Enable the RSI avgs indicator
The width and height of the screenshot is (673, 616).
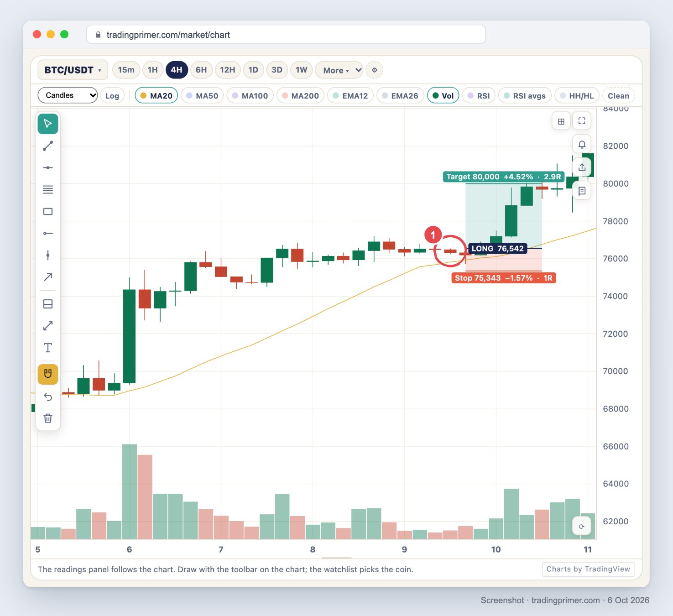pyautogui.click(x=525, y=95)
